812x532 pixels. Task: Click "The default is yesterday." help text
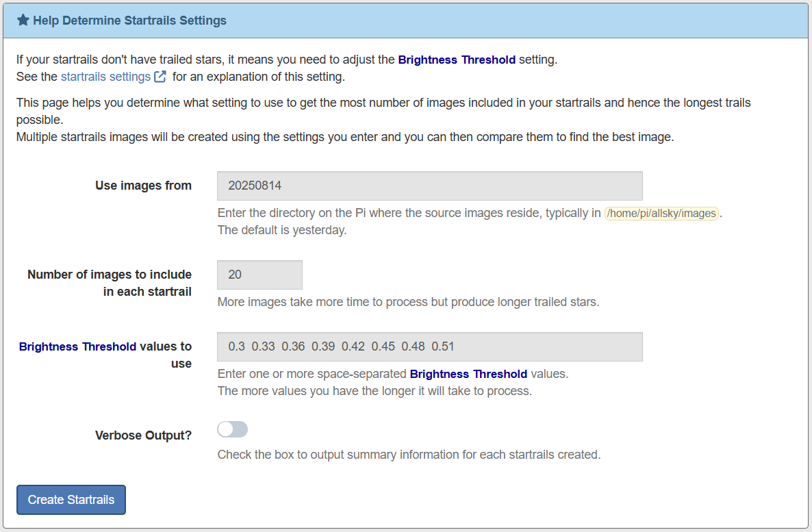click(x=282, y=230)
